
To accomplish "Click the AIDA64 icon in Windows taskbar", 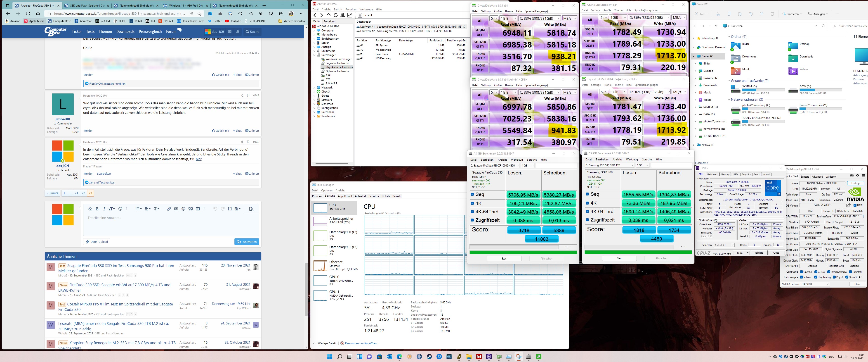I will point(479,357).
